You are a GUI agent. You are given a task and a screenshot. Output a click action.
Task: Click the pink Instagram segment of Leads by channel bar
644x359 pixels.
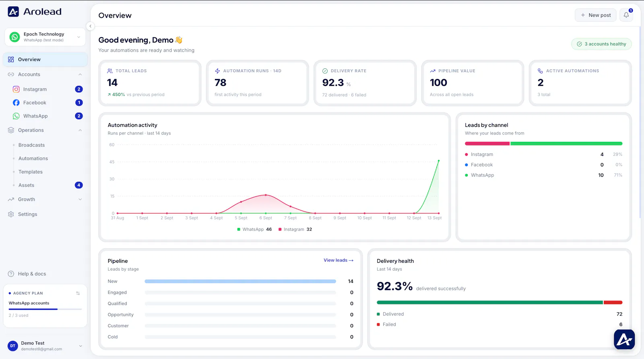[487, 143]
